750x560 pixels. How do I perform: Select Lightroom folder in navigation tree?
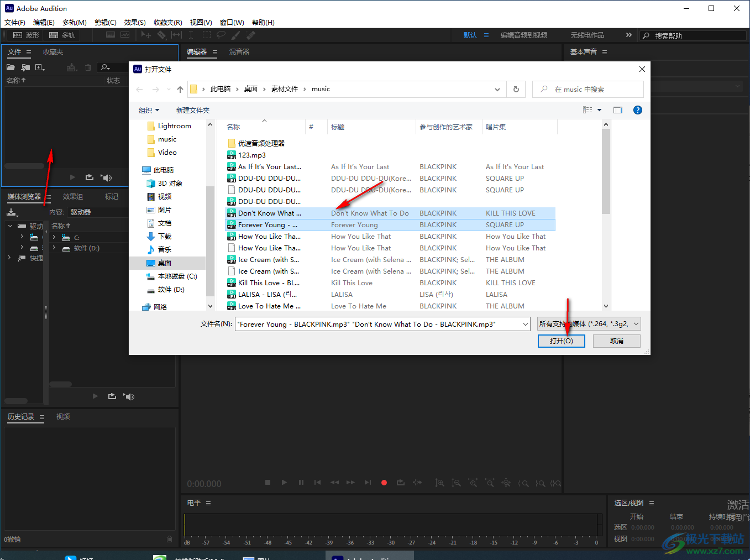(x=169, y=126)
